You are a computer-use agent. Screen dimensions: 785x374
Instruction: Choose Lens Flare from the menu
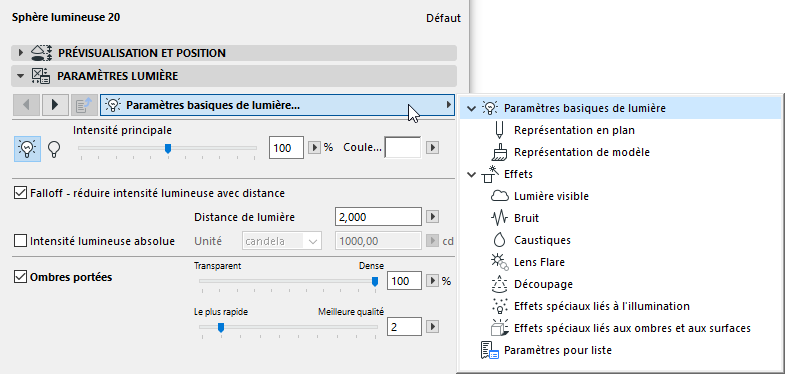pos(539,262)
